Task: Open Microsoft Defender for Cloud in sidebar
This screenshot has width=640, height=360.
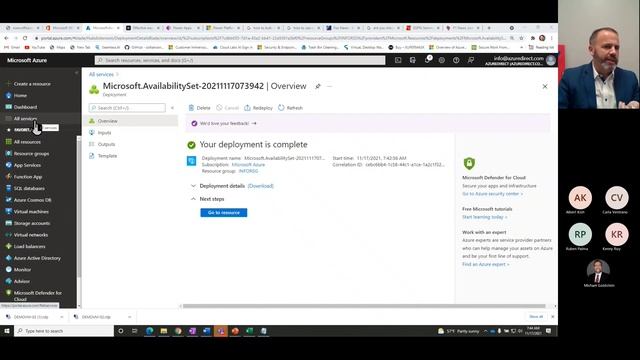Action: point(38,296)
